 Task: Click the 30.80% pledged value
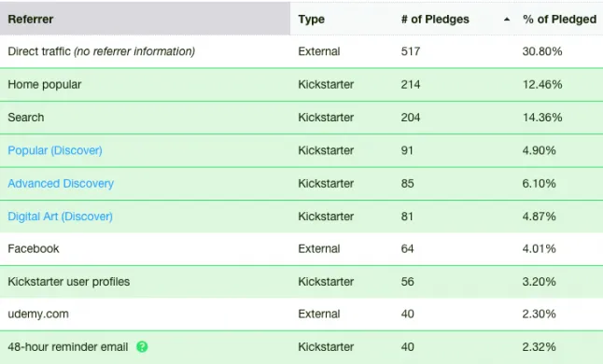coord(542,51)
